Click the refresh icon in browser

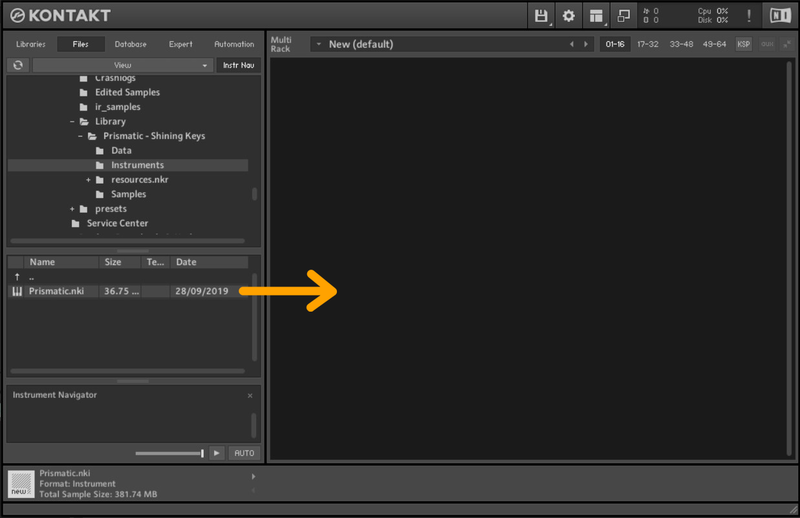18,65
